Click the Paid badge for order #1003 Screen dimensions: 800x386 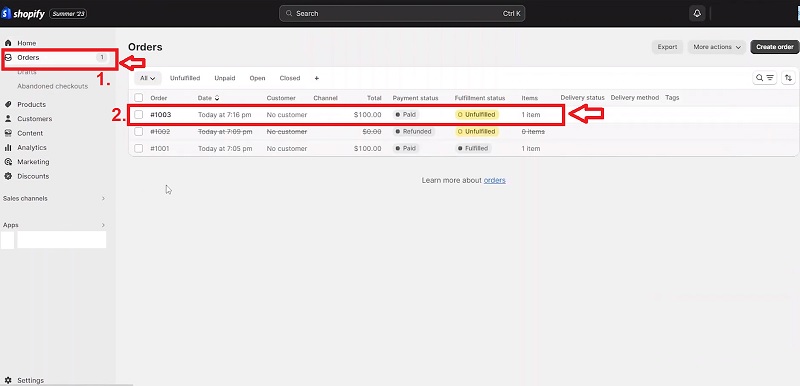(406, 115)
